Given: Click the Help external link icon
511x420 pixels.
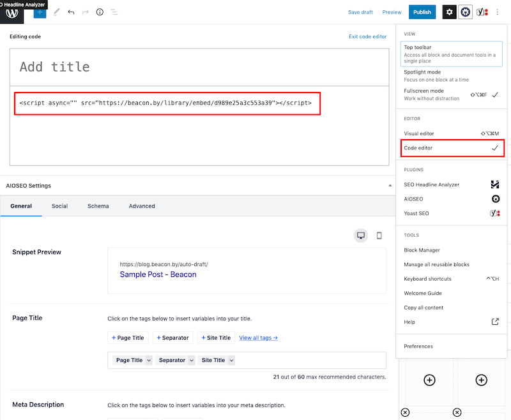Looking at the screenshot, I should [x=495, y=322].
